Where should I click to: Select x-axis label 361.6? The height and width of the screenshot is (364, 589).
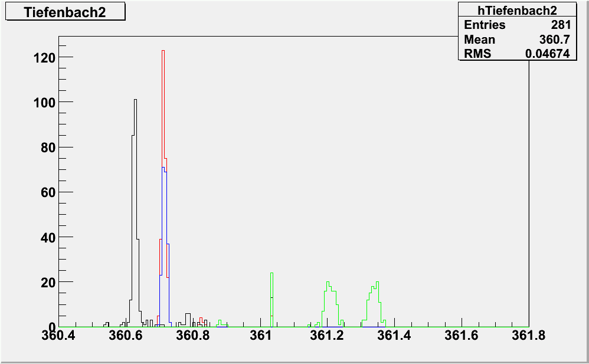click(461, 336)
